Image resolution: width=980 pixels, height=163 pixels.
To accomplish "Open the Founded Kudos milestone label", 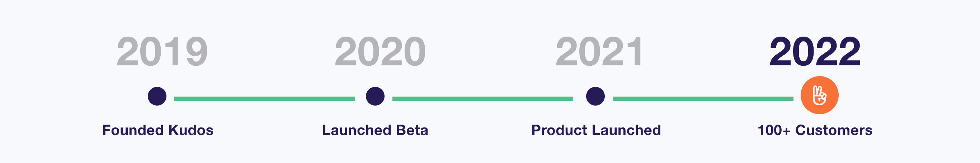I will [x=158, y=130].
